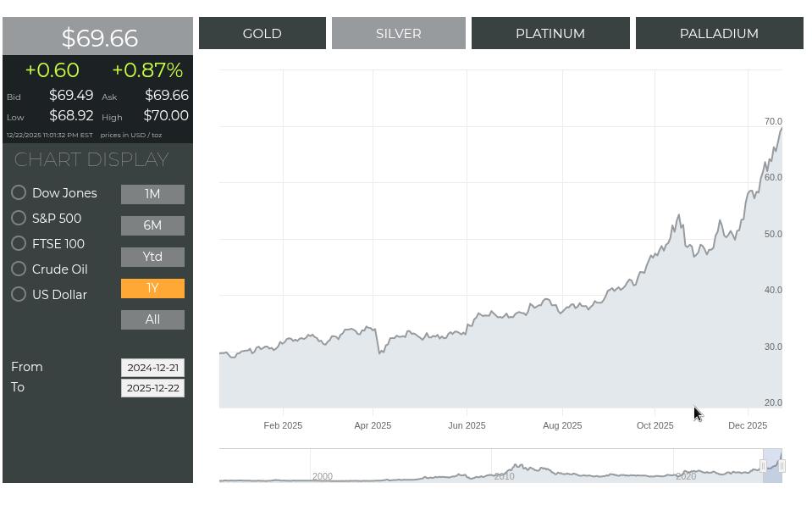Edit the To date field 2025-12-22
This screenshot has height=505, width=812.
pos(152,388)
